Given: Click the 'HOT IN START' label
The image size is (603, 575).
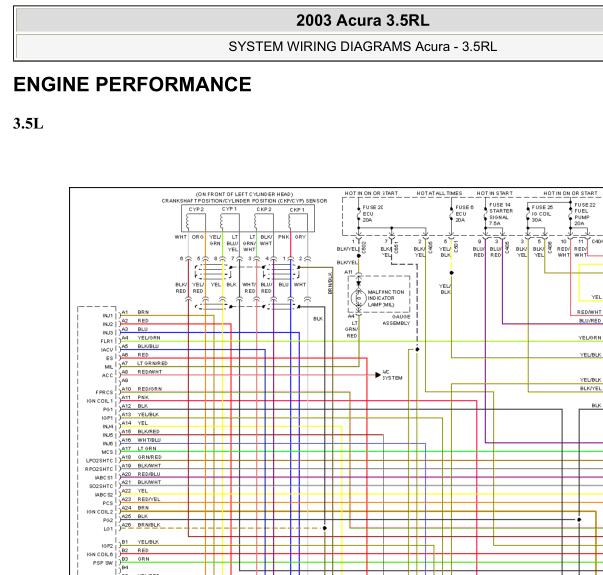Looking at the screenshot, I should pos(495,193).
